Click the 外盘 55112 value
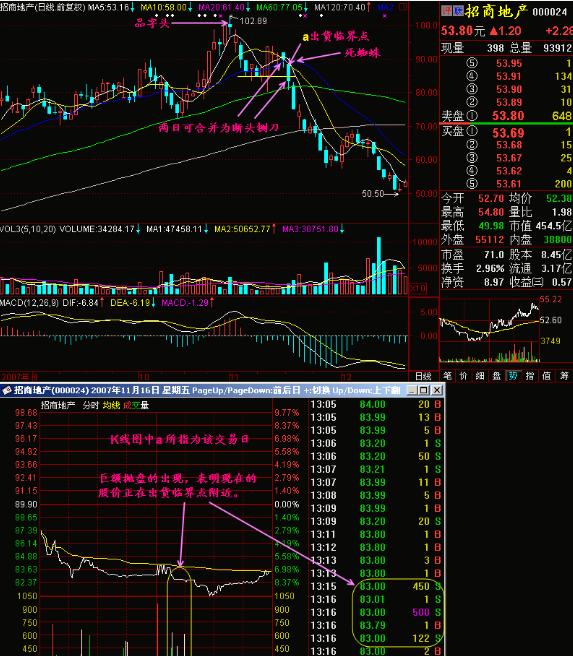This screenshot has height=656, width=573. coord(489,240)
